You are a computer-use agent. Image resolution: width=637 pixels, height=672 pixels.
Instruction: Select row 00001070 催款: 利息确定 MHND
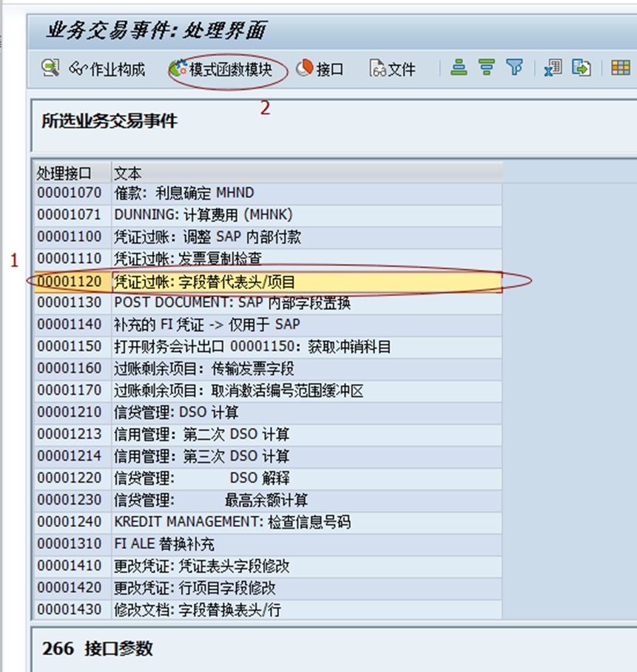pyautogui.click(x=268, y=193)
